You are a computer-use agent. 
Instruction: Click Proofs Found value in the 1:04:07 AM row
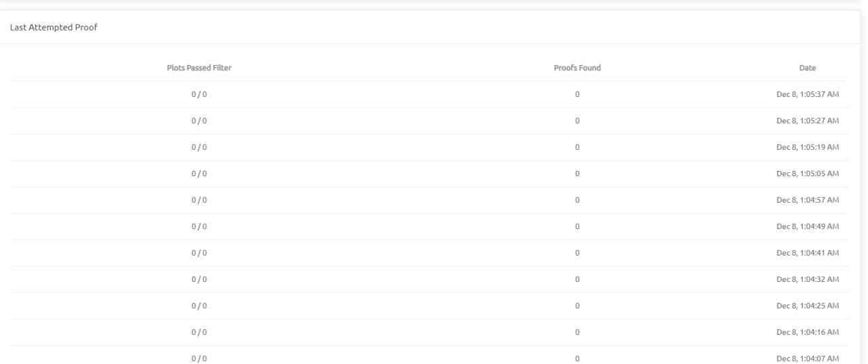[x=577, y=359]
